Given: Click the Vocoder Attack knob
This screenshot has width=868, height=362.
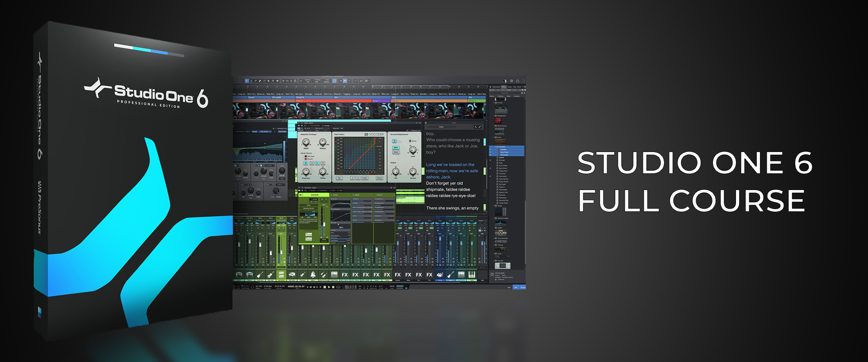Looking at the screenshot, I should [306, 142].
